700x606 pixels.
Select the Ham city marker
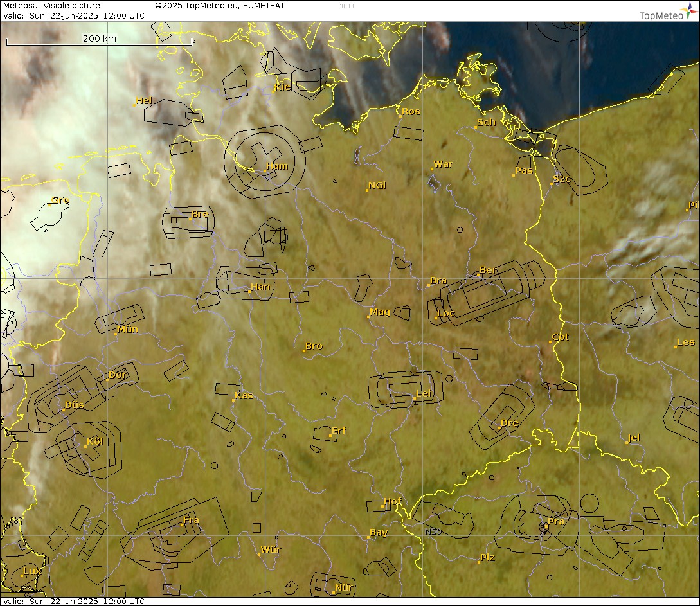tap(265, 170)
